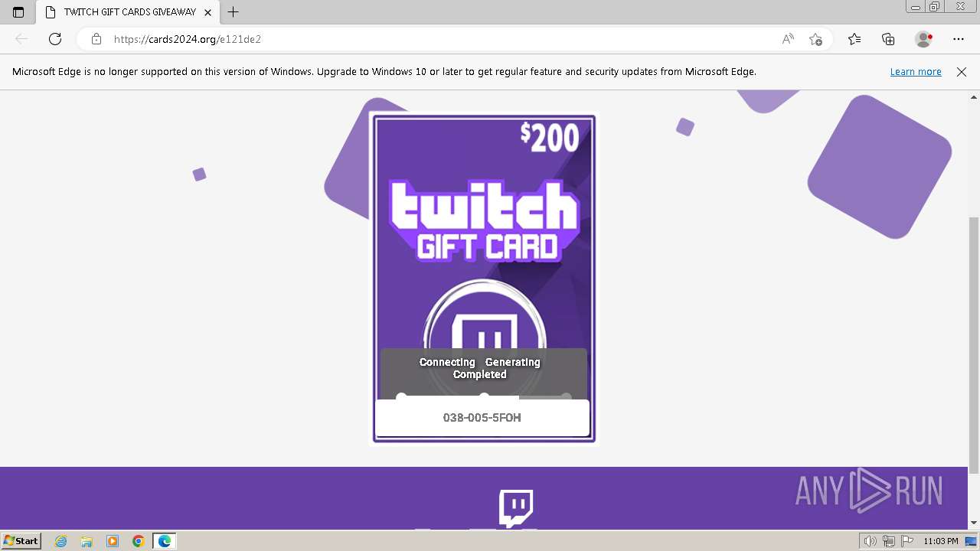Viewport: 980px width, 551px height.
Task: Close the TWITCH GIFT CARDS GIVEAWAY tab
Action: tap(207, 12)
